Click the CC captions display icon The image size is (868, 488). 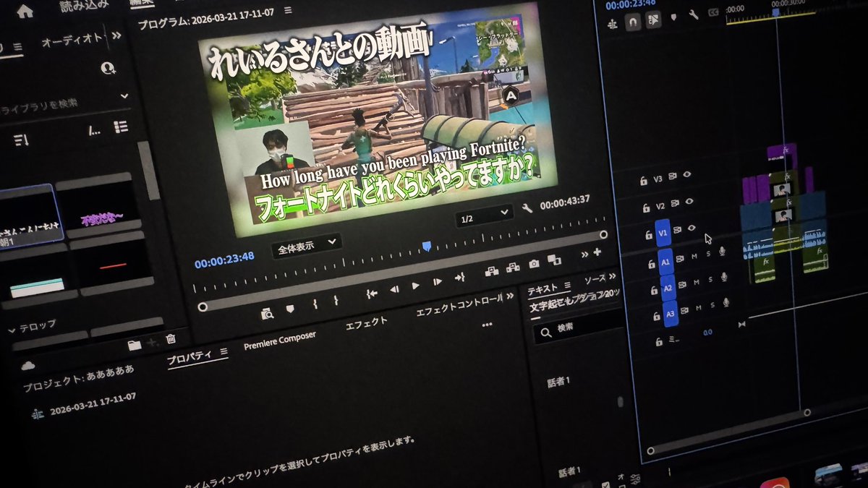pos(713,12)
